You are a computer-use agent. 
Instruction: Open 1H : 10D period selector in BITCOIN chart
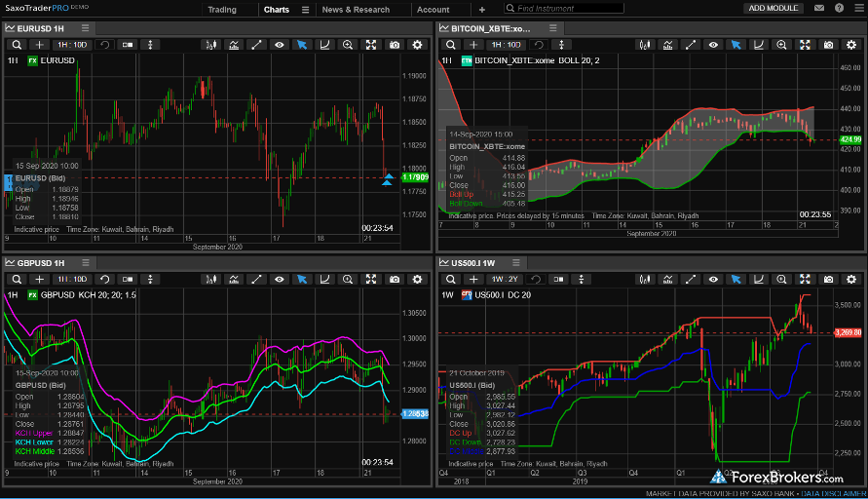coord(507,45)
